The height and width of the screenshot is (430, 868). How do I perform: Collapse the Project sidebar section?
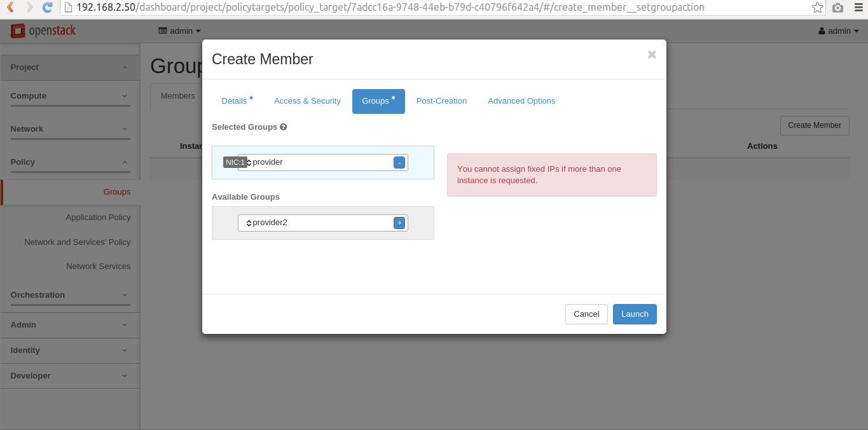click(70, 67)
